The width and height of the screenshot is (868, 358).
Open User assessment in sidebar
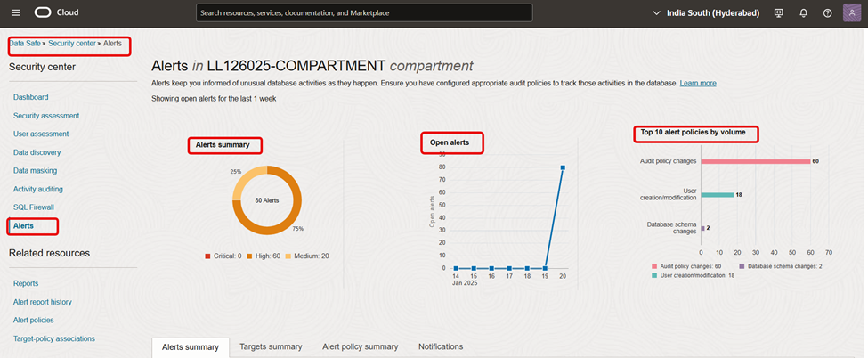click(41, 134)
